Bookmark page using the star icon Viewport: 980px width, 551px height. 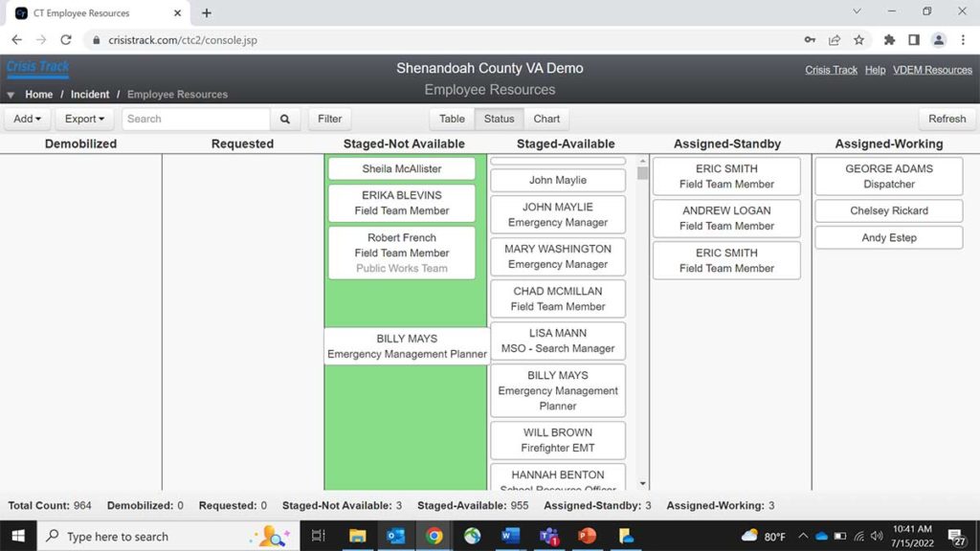point(858,40)
